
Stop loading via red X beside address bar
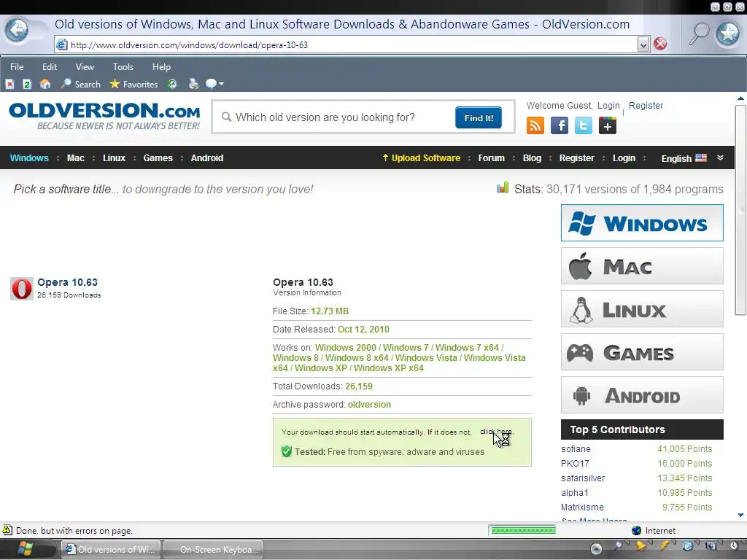coord(660,44)
